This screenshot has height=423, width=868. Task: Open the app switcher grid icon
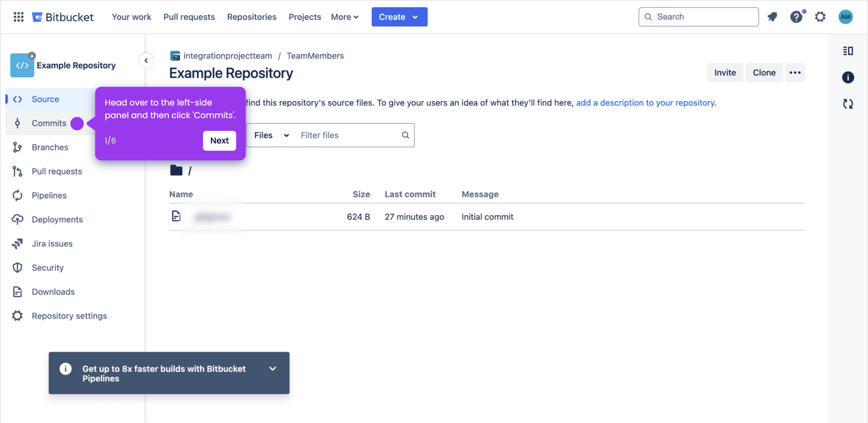(x=18, y=17)
